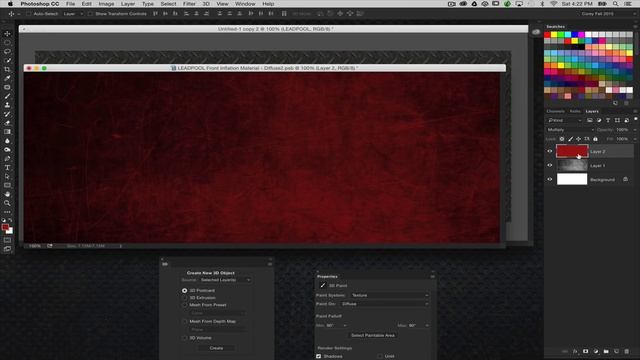Toggle Background layer visibility eye
The height and width of the screenshot is (360, 640).
[550, 179]
